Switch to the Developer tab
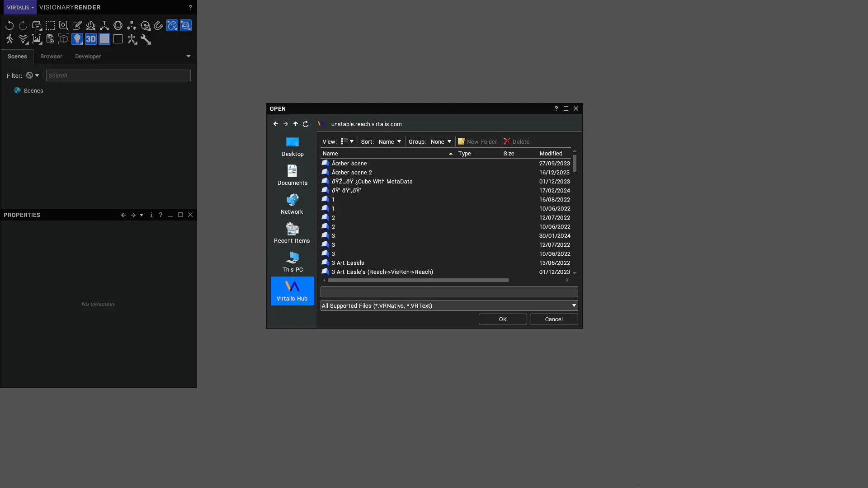The height and width of the screenshot is (488, 868). [88, 56]
